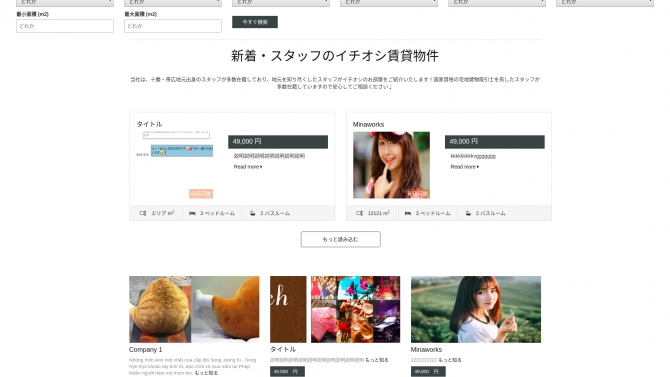Click the 49,000 円 tag under bottom タイトル
This screenshot has height=377, width=670.
click(x=287, y=371)
